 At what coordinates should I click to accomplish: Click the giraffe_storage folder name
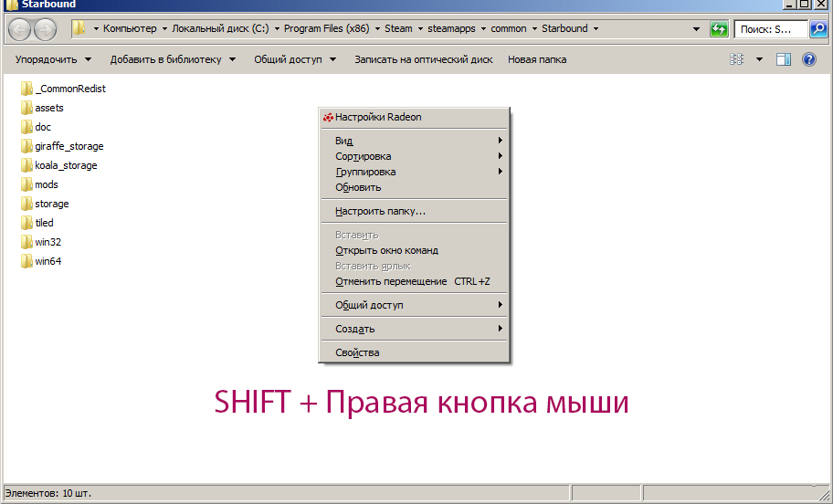(69, 146)
